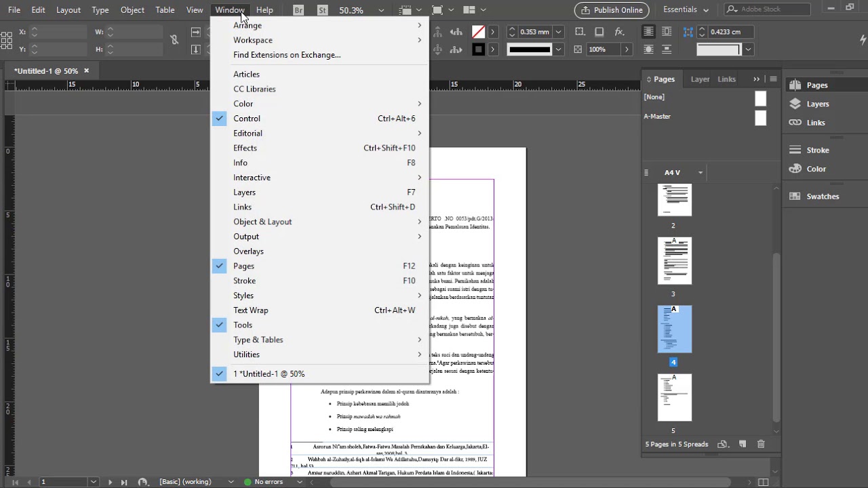Toggle Text Wrap in Window menu
This screenshot has height=488, width=868.
coord(319,310)
